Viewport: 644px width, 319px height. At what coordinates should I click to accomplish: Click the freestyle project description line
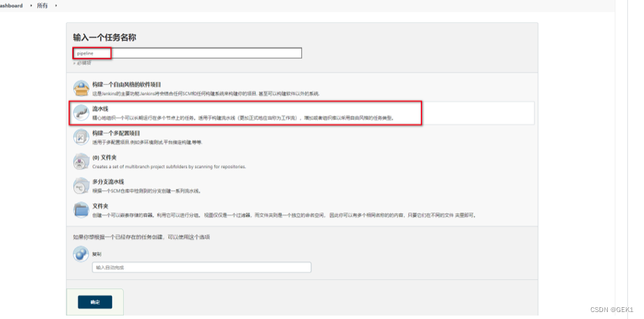(x=206, y=94)
